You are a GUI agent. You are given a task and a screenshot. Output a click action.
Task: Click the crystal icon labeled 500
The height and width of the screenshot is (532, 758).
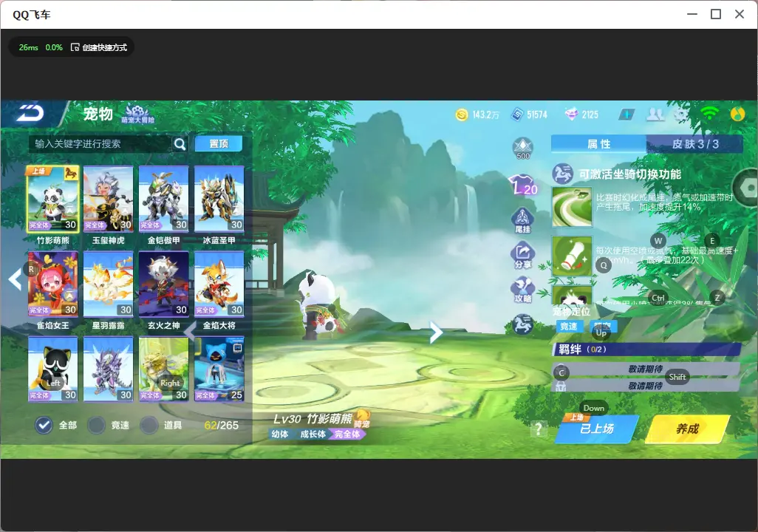[523, 149]
